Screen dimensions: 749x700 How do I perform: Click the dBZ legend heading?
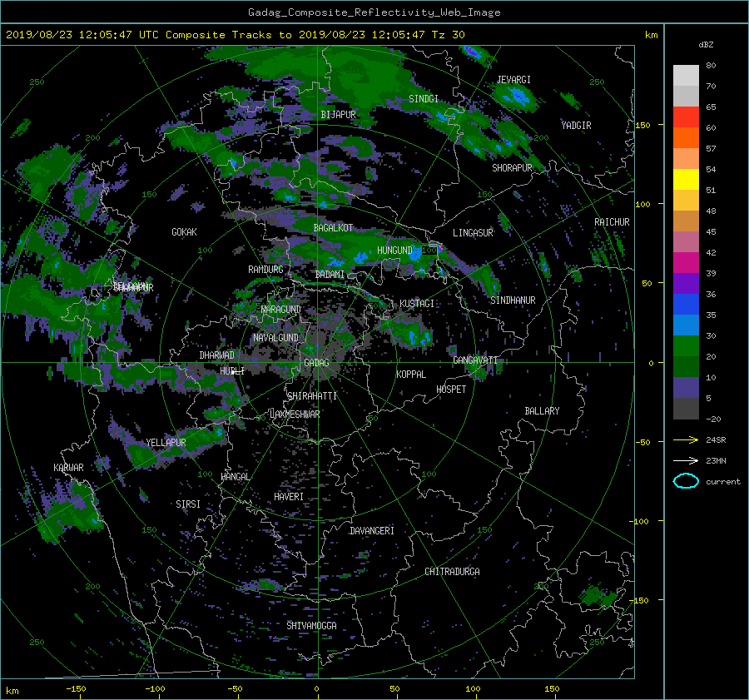pyautogui.click(x=706, y=45)
